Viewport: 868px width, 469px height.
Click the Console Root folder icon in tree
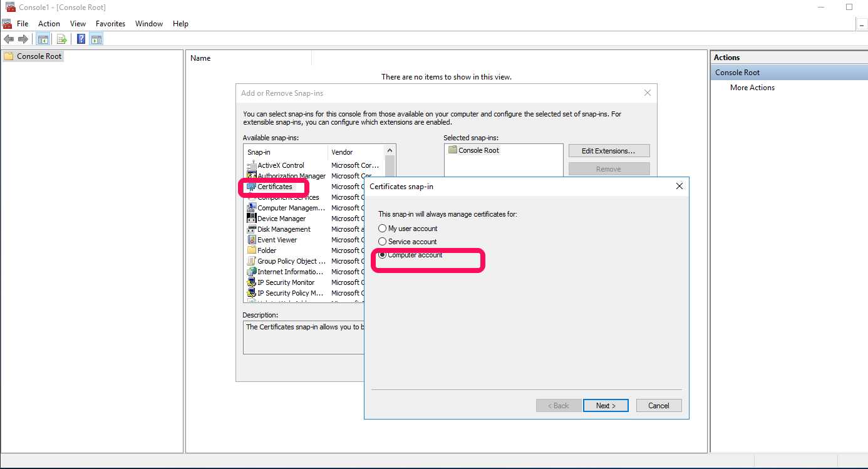[9, 56]
